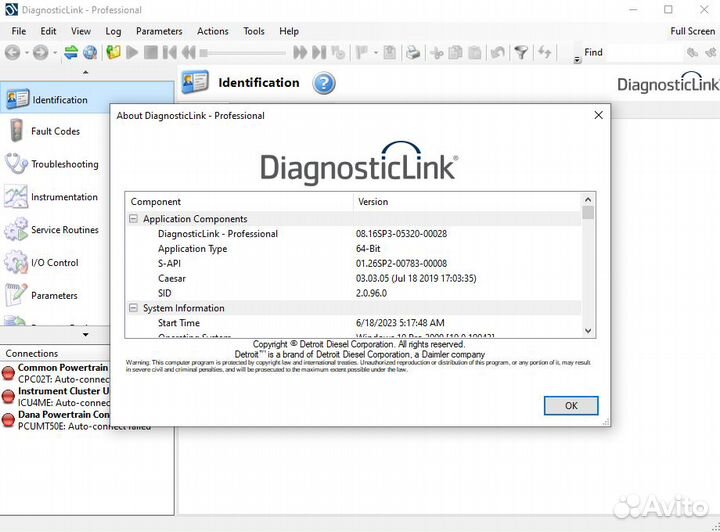
Task: Click OK in the About dialog
Action: tap(571, 406)
